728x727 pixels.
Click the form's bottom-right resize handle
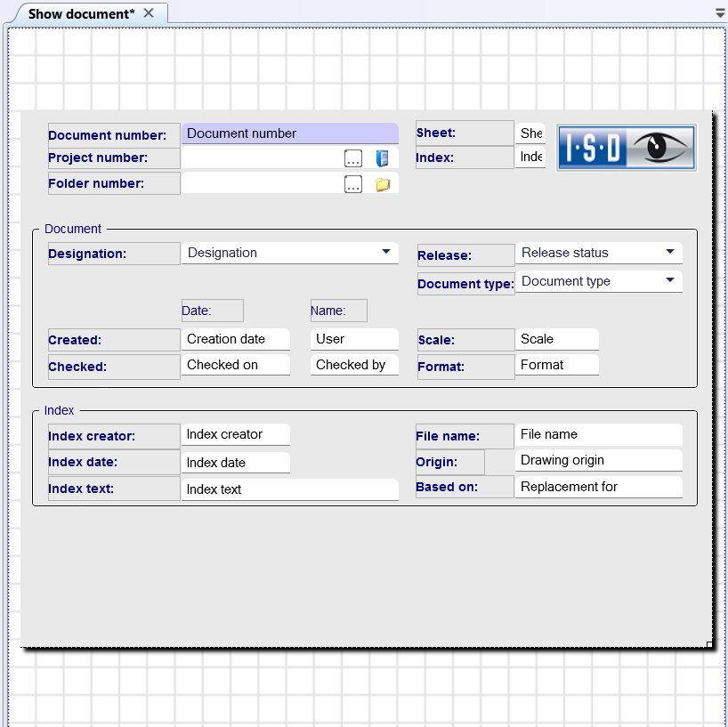tap(709, 644)
